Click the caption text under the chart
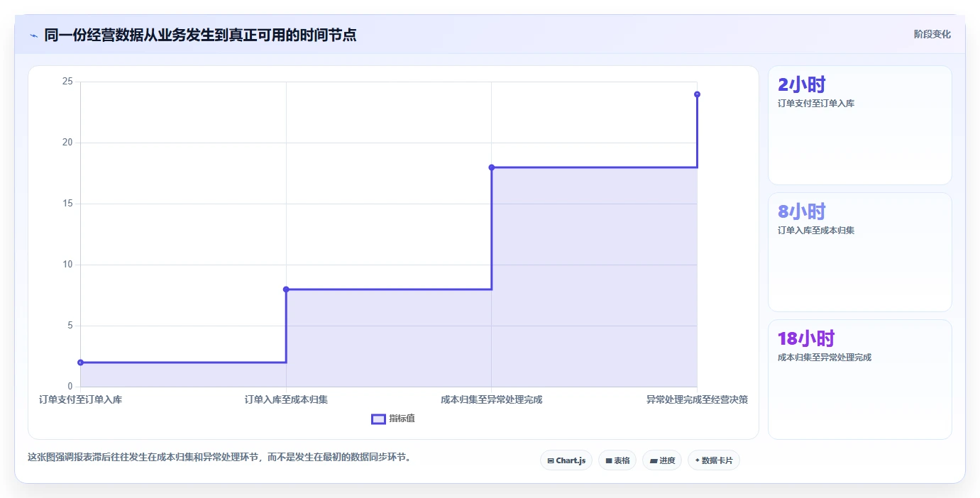The height and width of the screenshot is (498, 980). click(219, 457)
